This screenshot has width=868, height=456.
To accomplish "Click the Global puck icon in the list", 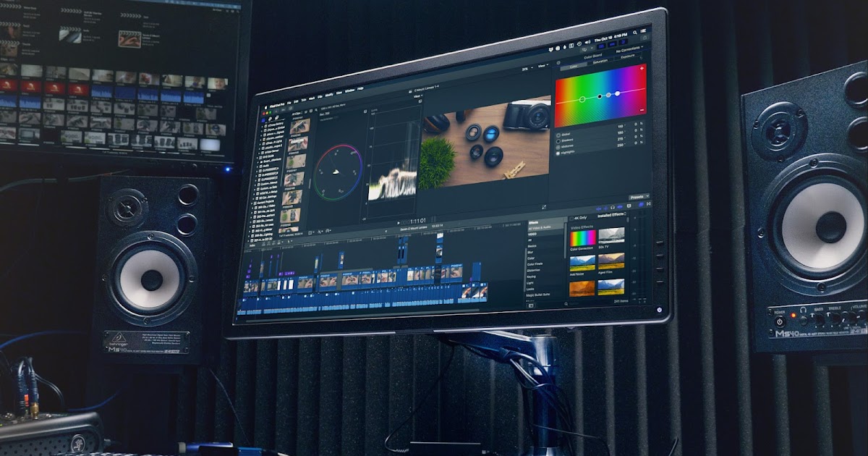I will click(558, 134).
